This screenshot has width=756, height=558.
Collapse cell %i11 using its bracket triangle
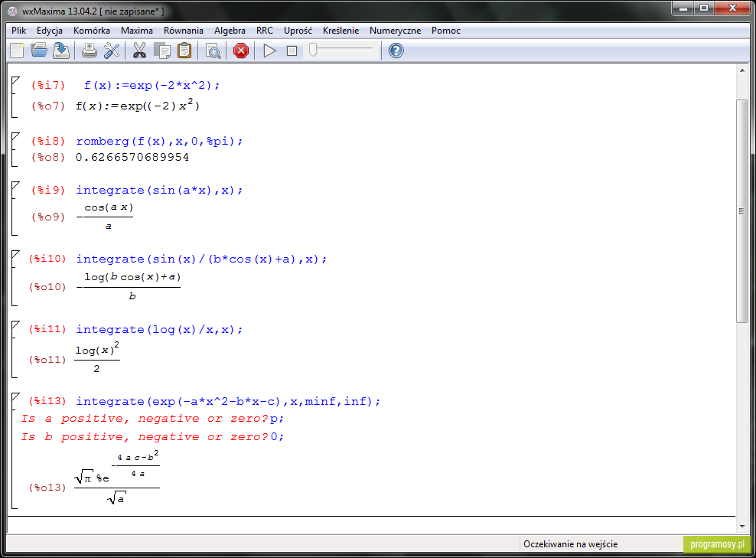[x=15, y=325]
